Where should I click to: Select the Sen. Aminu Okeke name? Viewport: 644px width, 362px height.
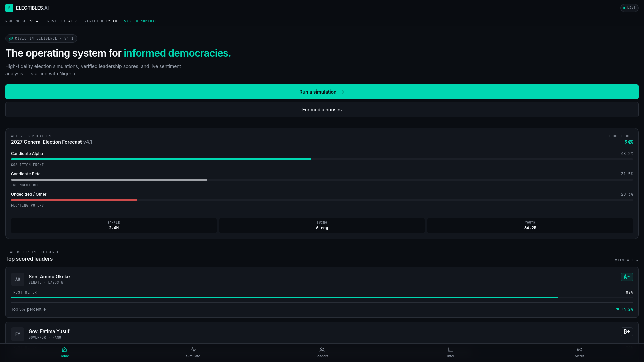pyautogui.click(x=49, y=277)
